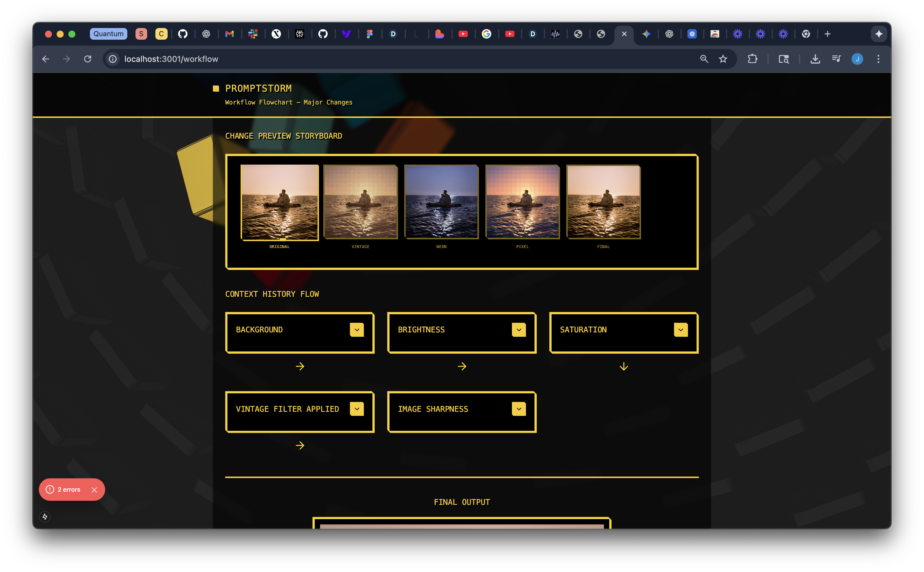Expand the SATURATION step chevron

click(681, 329)
